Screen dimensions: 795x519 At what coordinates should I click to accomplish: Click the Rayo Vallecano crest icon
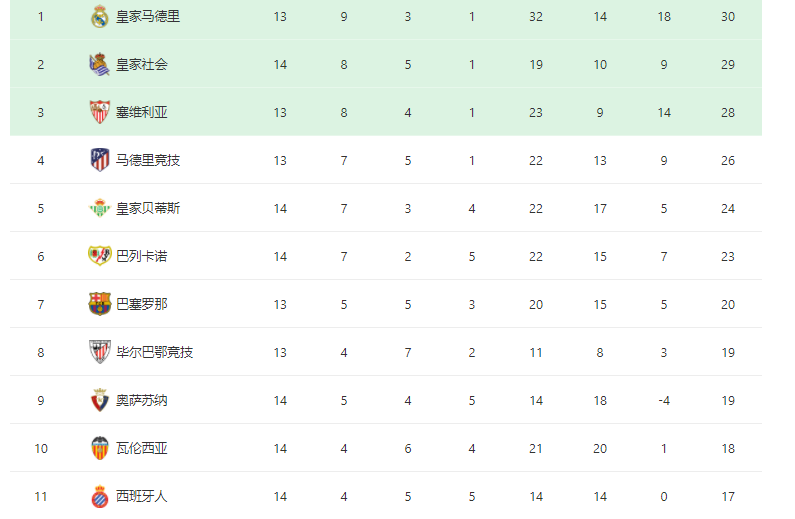(100, 256)
